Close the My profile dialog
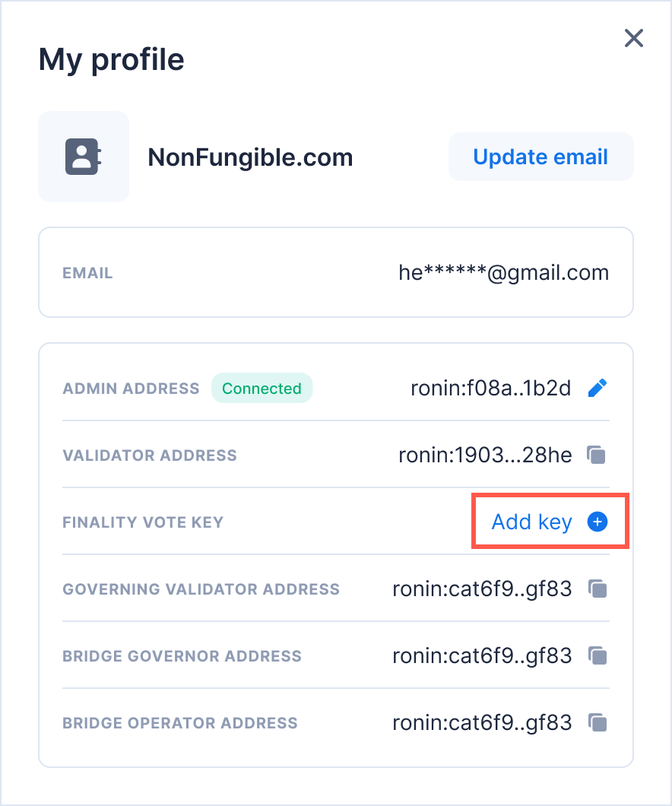 634,38
